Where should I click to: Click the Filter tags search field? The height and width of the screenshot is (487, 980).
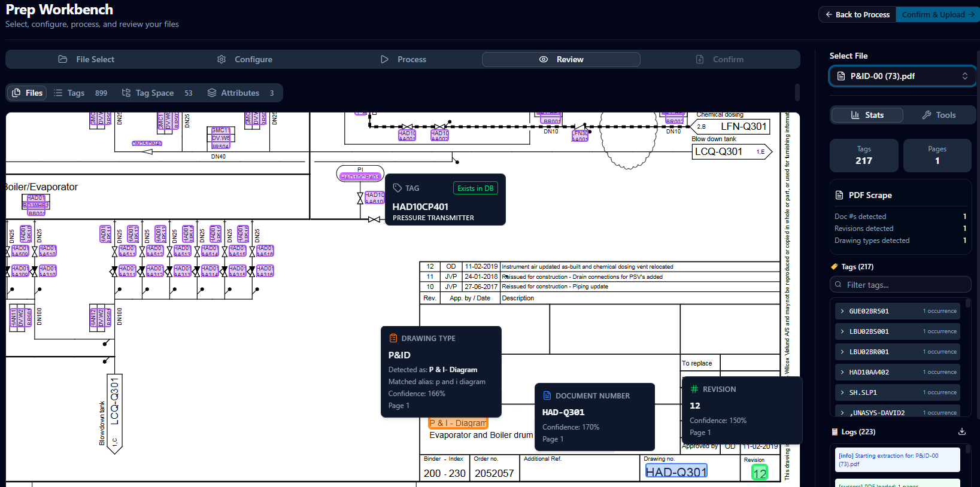click(x=900, y=285)
